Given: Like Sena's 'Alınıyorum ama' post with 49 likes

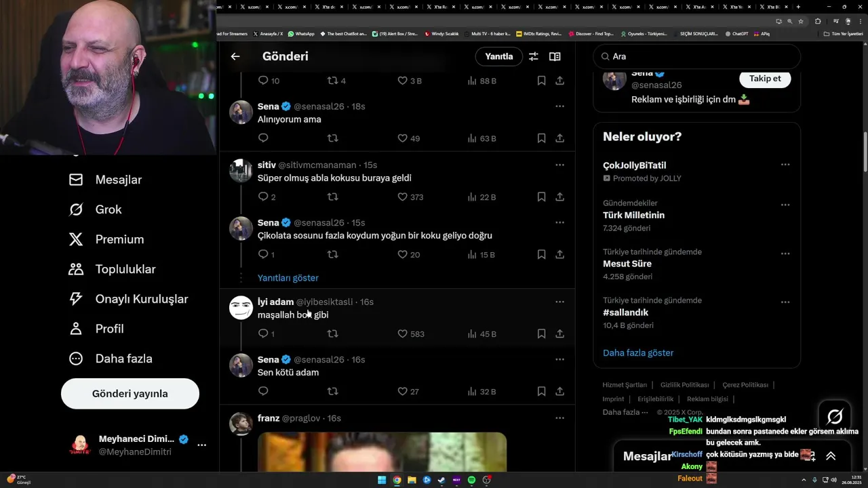Looking at the screenshot, I should click(x=409, y=138).
